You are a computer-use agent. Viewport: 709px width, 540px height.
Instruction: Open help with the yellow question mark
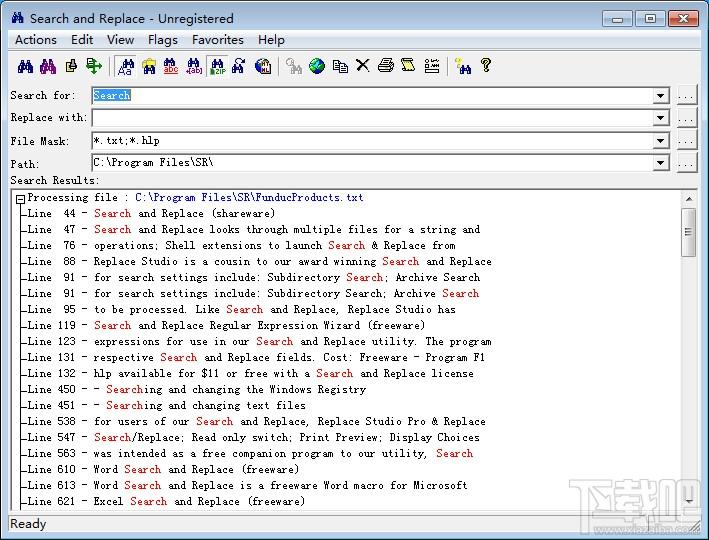click(x=486, y=66)
